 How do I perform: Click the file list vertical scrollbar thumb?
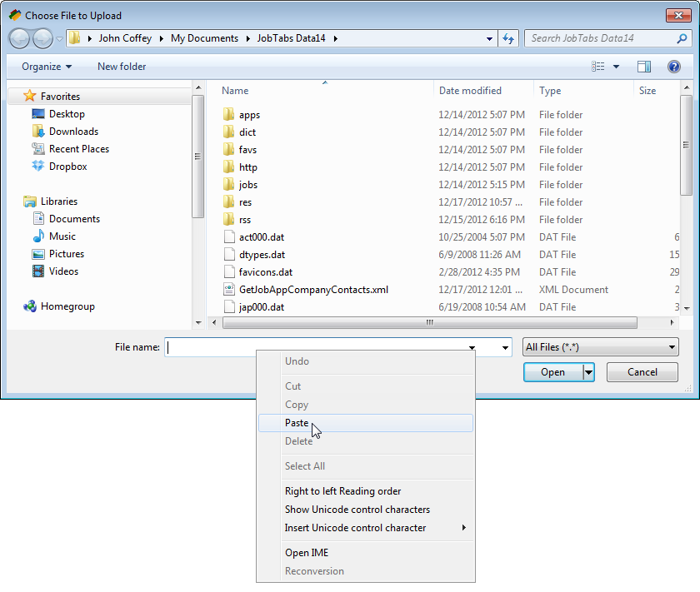click(686, 145)
